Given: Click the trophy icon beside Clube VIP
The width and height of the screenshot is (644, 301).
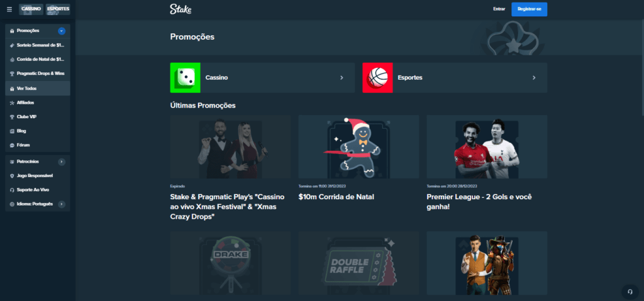Looking at the screenshot, I should (12, 117).
